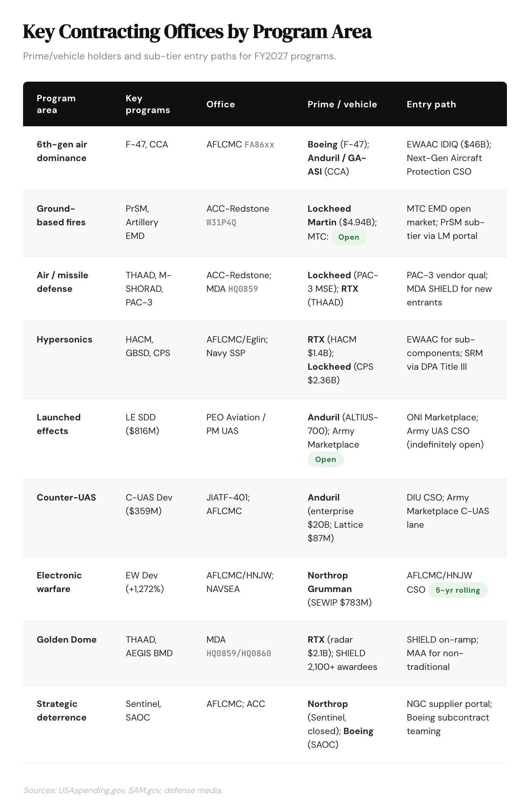Select the 6th-gen air dominance row label
This screenshot has width=530, height=812.
[62, 151]
